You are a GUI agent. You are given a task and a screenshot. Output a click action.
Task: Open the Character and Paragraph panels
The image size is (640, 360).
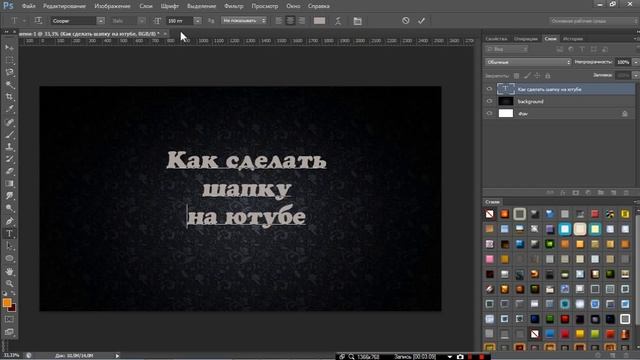[x=358, y=21]
